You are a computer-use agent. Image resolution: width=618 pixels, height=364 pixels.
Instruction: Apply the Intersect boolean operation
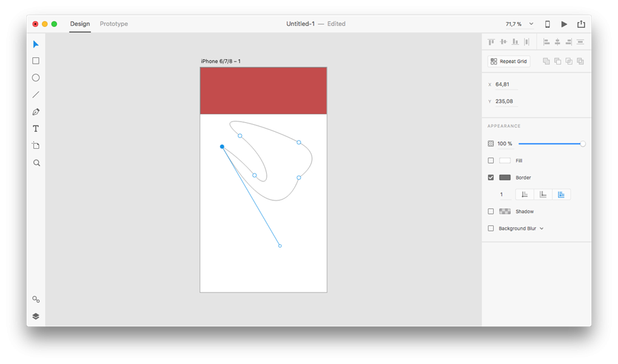point(569,61)
